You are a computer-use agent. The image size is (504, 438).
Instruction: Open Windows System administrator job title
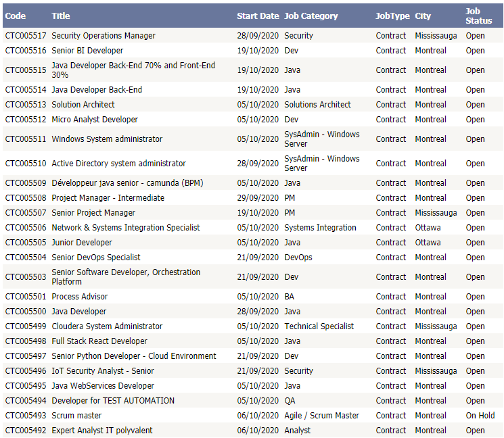coord(107,139)
